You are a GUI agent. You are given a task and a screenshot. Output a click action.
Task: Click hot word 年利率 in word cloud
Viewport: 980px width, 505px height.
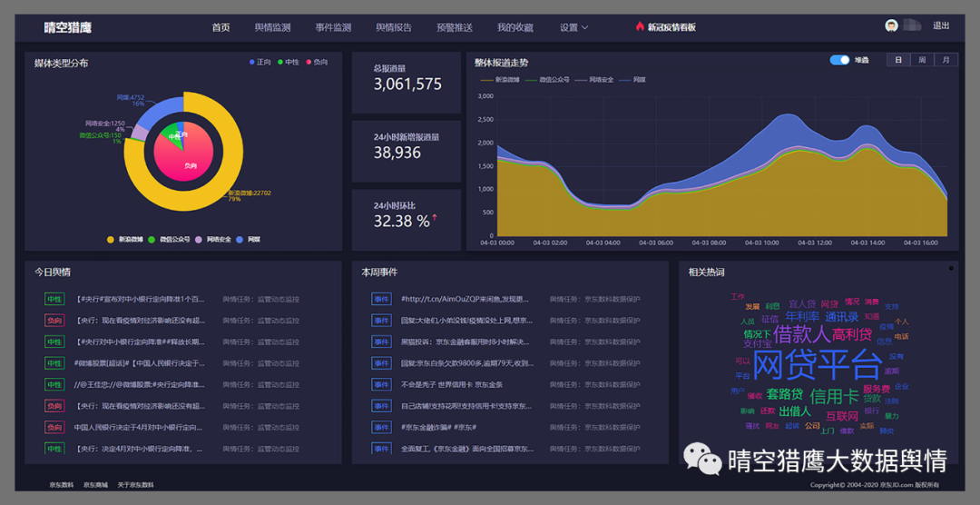tap(802, 317)
